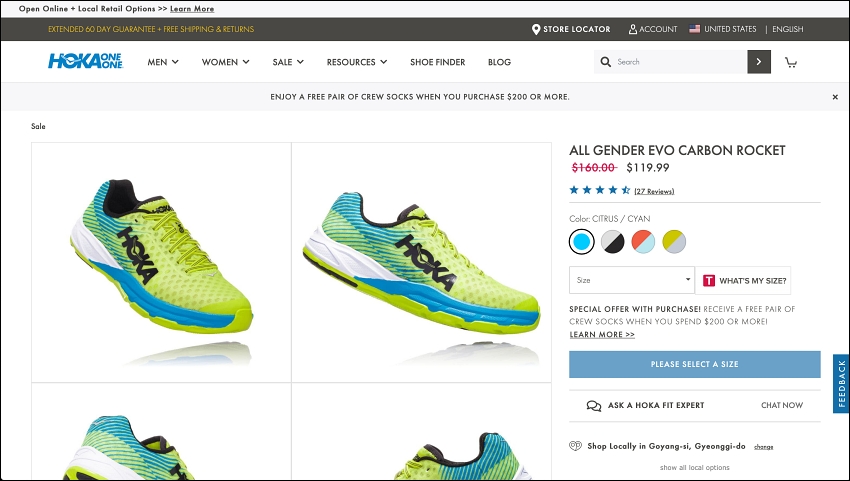Click STORE LOCATOR text
Screen dimensions: 850x481
click(577, 29)
